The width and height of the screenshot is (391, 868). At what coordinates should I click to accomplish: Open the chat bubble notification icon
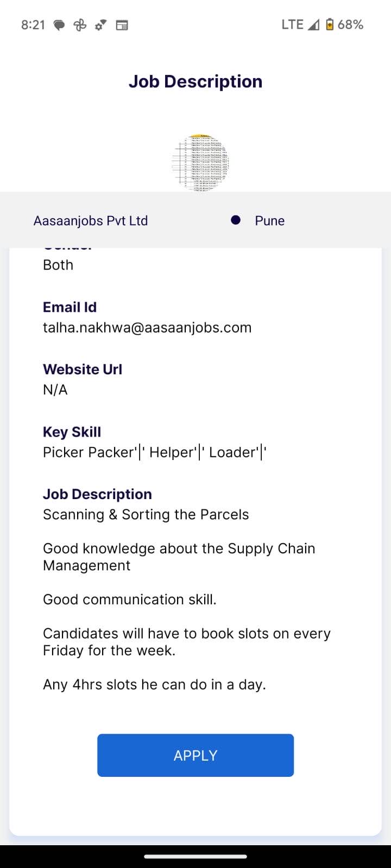[x=59, y=25]
